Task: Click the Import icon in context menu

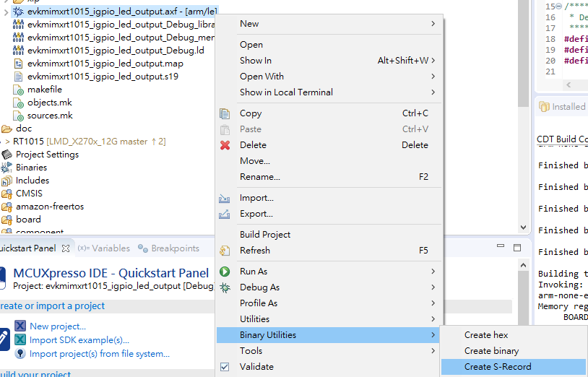Action: [x=225, y=198]
